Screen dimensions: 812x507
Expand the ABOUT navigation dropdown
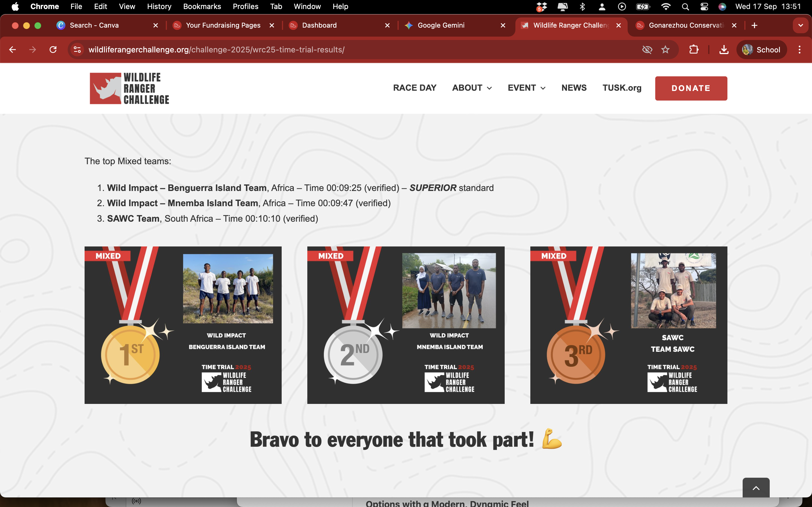(x=471, y=88)
